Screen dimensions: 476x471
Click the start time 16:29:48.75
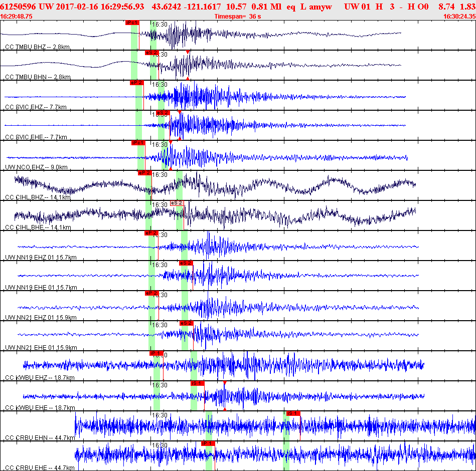17,17
